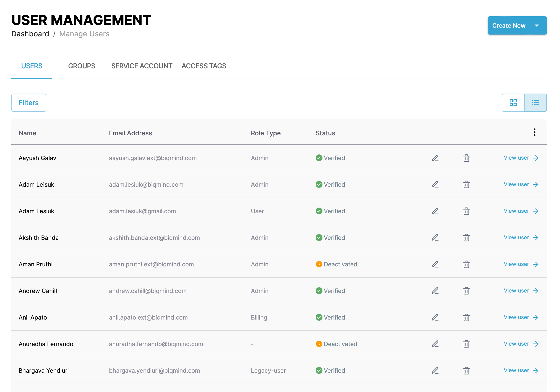The width and height of the screenshot is (560, 392).
Task: Open the Filters panel
Action: [29, 103]
